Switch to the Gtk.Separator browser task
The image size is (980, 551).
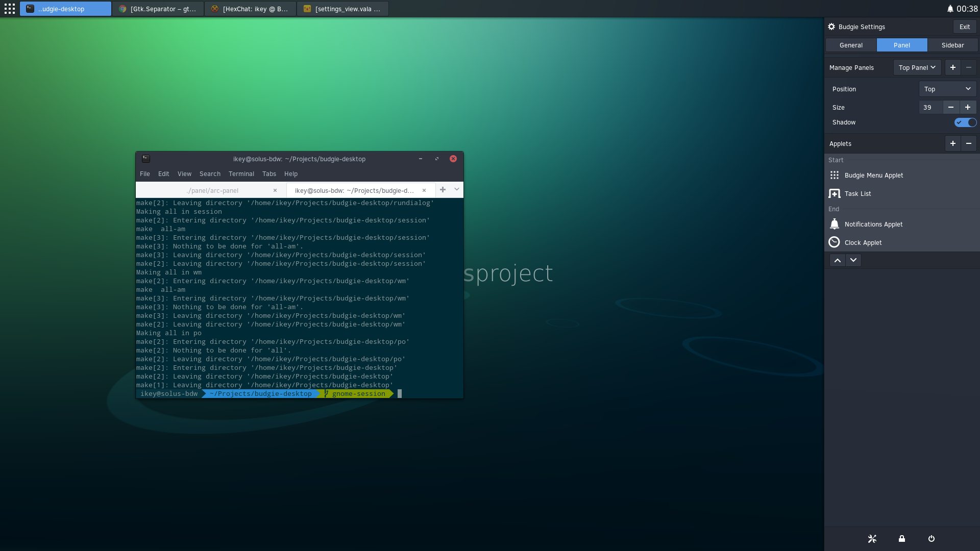click(158, 9)
